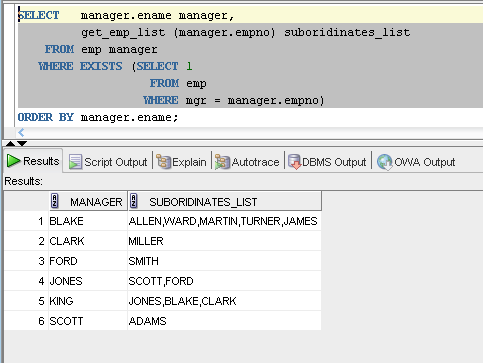Select the JONES,BLAKE,CLARK subordinates cell
Viewport: 483px width, 363px height.
(x=224, y=301)
